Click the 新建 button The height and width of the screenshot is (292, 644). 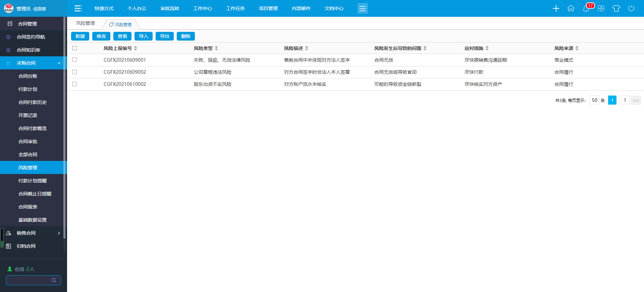coord(80,36)
